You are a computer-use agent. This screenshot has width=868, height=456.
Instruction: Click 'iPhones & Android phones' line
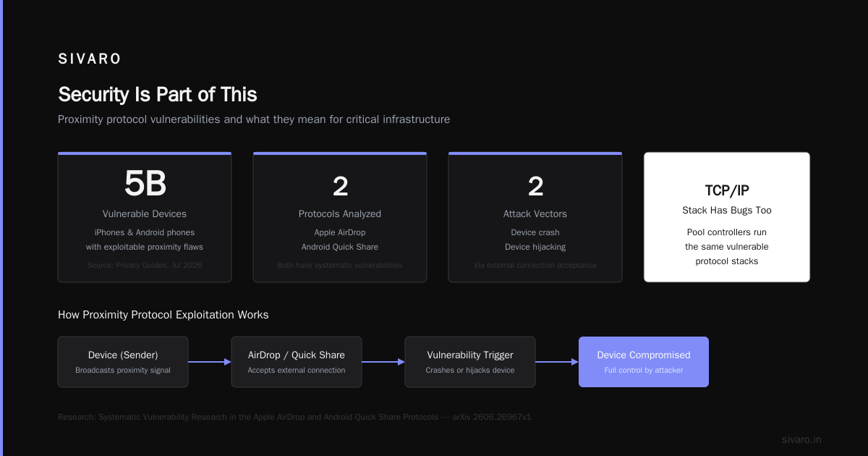coord(145,232)
